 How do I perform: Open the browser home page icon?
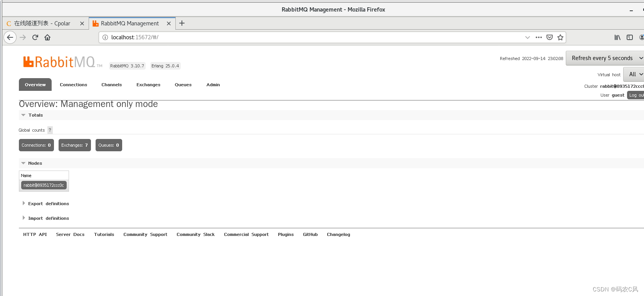47,37
